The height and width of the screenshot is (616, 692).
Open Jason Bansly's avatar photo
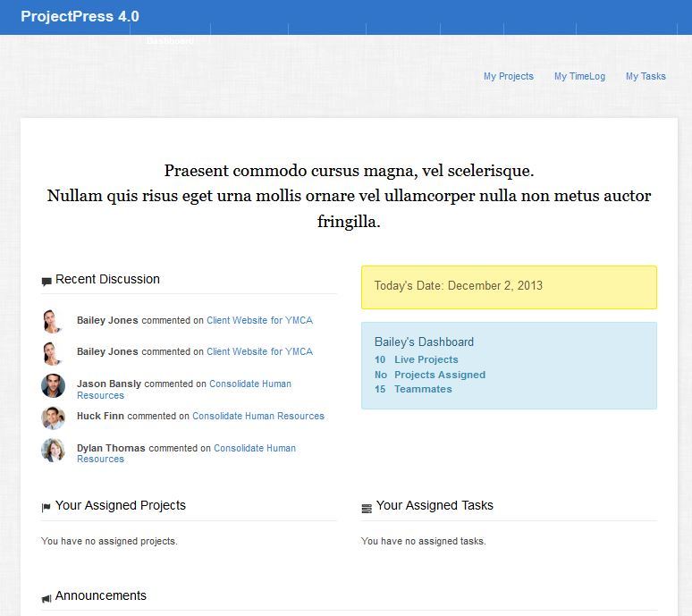pyautogui.click(x=53, y=385)
